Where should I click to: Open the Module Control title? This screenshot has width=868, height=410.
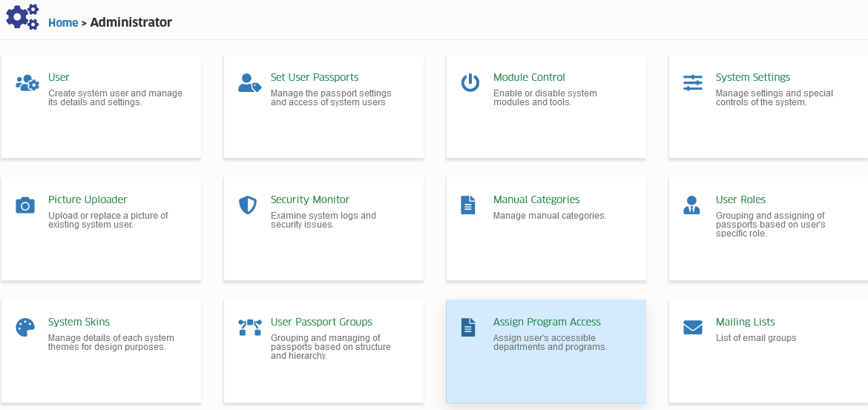529,77
